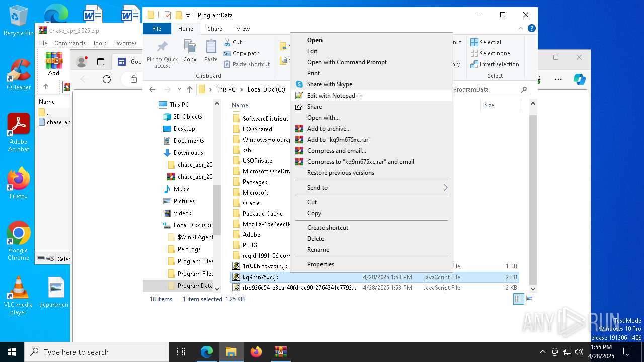Image resolution: width=644 pixels, height=362 pixels.
Task: Click Windows Start button
Action: tap(12, 352)
